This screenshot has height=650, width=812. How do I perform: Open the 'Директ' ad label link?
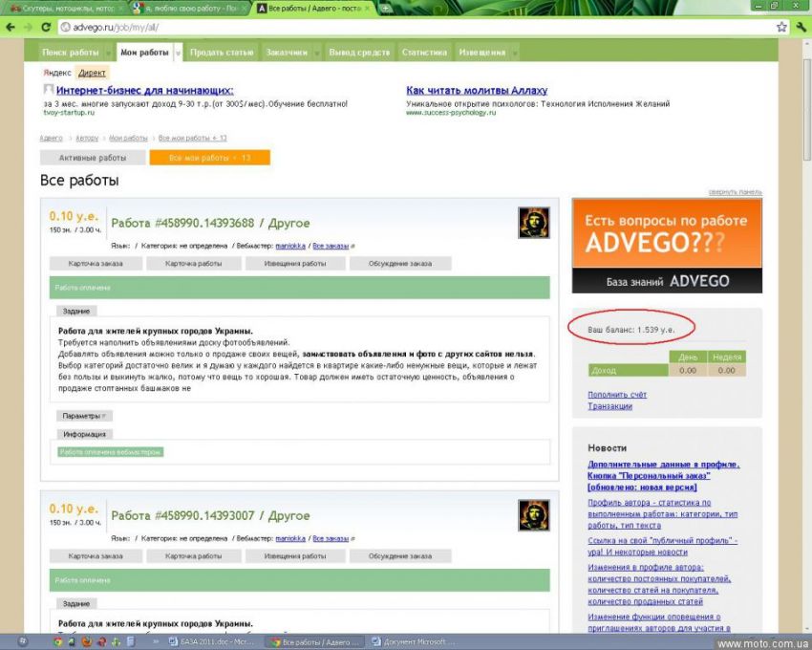pos(92,73)
